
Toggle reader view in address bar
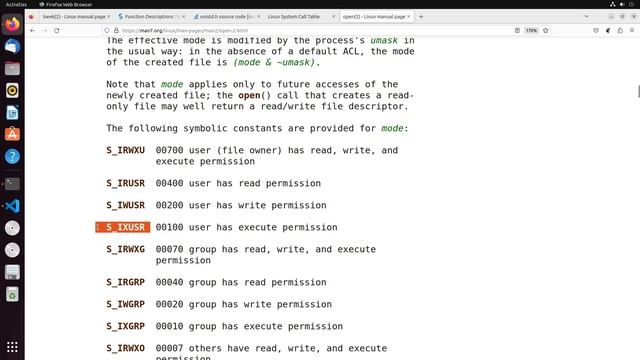point(517,31)
